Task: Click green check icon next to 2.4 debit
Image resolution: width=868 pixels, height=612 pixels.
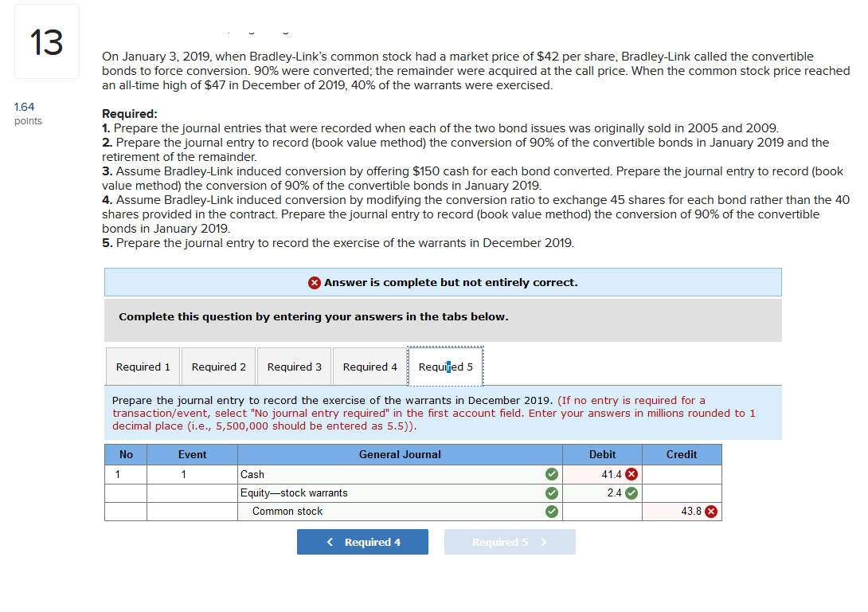Action: [x=631, y=493]
